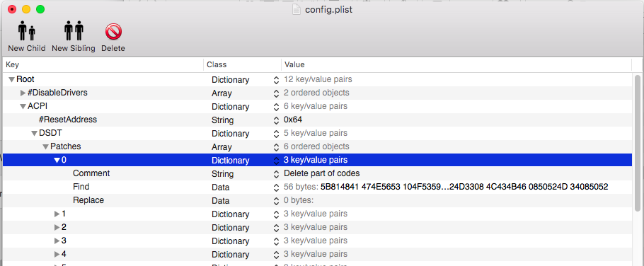The height and width of the screenshot is (266, 644).
Task: Select the Find key row
Action: click(x=81, y=187)
